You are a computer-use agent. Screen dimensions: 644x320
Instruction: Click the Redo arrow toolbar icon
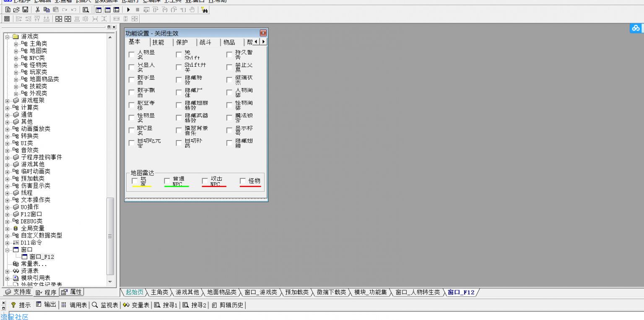[x=65, y=10]
